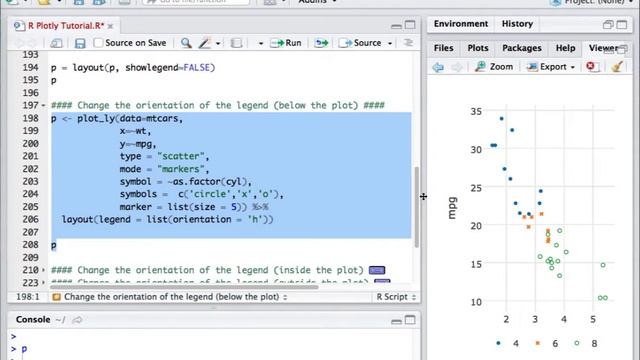This screenshot has height=360, width=640.
Task: Source the script with Source button
Action: pos(360,43)
